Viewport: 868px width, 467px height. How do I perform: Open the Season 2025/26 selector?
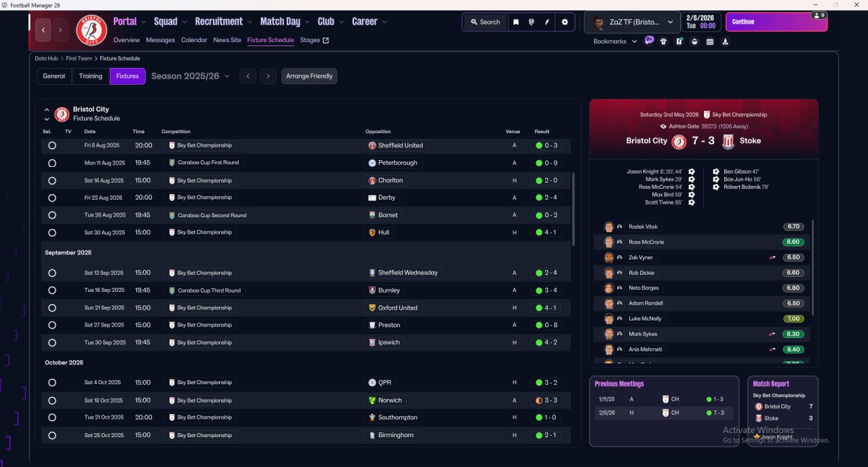(x=191, y=76)
